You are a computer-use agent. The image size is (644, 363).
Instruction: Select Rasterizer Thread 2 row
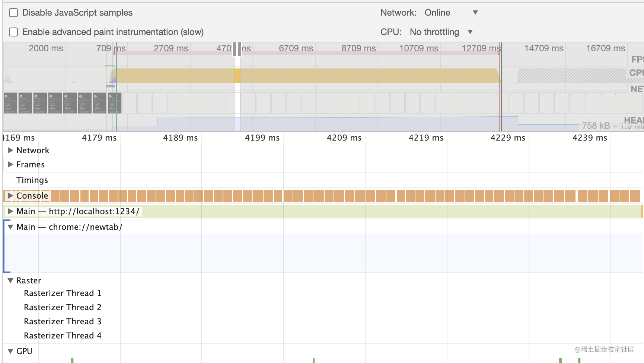(x=63, y=307)
